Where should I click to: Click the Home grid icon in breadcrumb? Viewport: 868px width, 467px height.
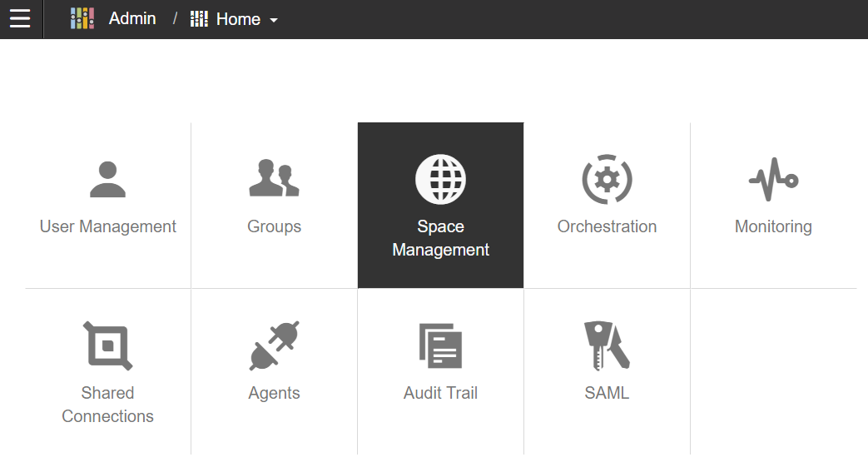[x=199, y=19]
